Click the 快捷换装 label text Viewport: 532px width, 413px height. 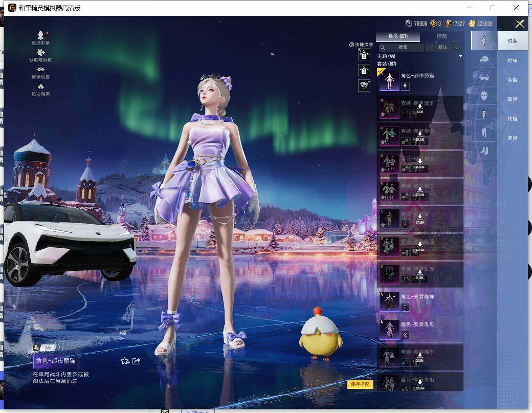[364, 45]
